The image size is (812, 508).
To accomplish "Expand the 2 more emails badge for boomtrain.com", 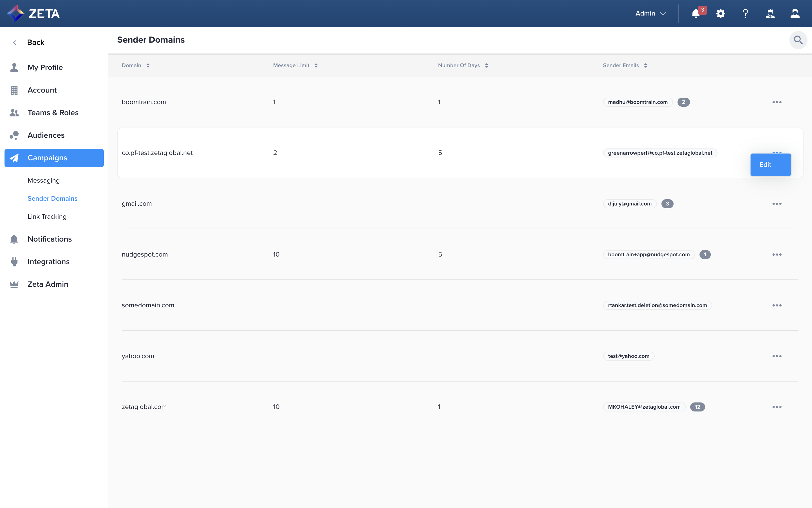I will (683, 102).
